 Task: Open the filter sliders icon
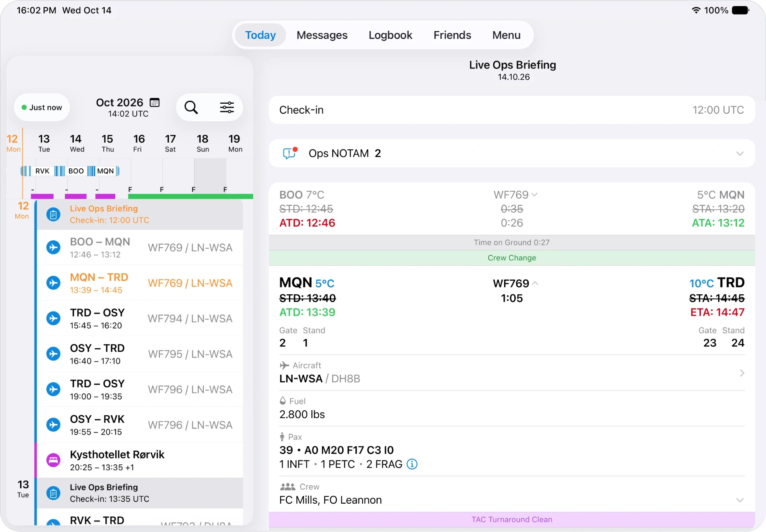click(x=227, y=108)
